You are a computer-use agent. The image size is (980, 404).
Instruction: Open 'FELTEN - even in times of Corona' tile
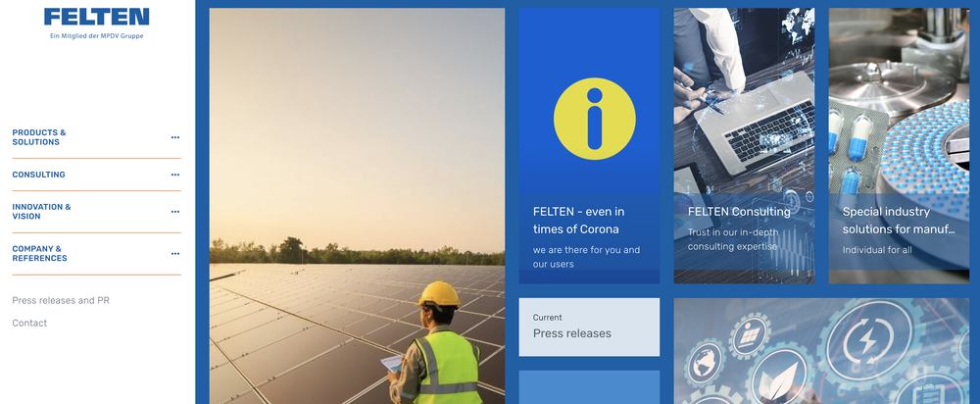point(589,146)
